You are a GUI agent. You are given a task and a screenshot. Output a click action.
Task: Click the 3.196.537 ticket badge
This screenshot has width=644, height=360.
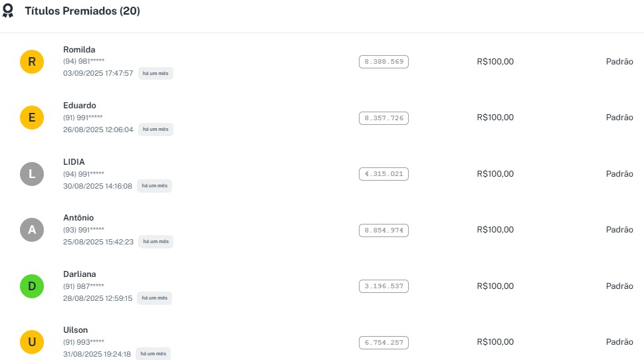tap(383, 286)
